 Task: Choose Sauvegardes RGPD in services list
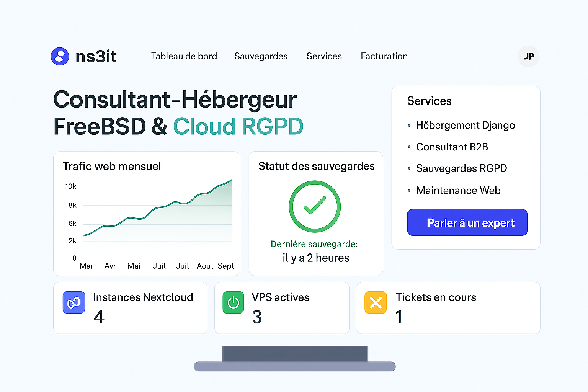[x=461, y=168]
